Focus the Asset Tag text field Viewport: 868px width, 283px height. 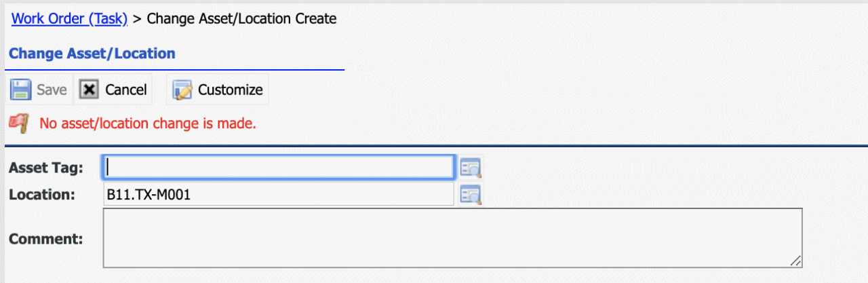coord(277,166)
